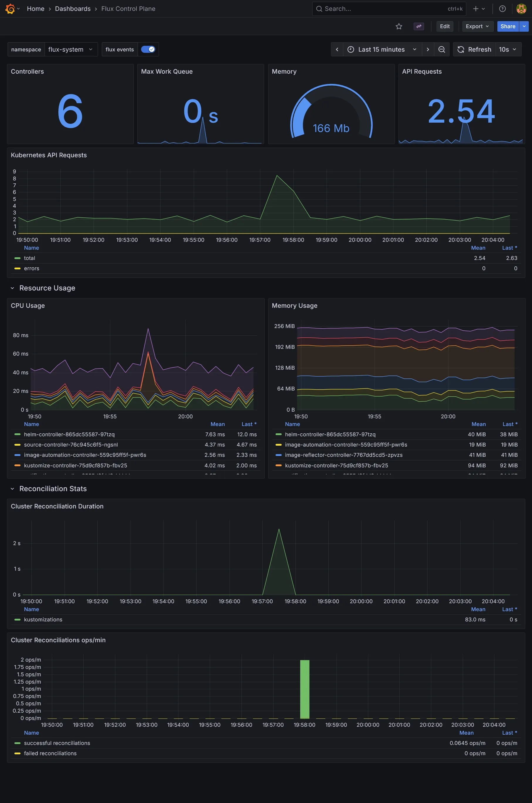Viewport: 532px width, 803px height.
Task: Sort CPU Usage legend by Mean
Action: [x=217, y=424]
